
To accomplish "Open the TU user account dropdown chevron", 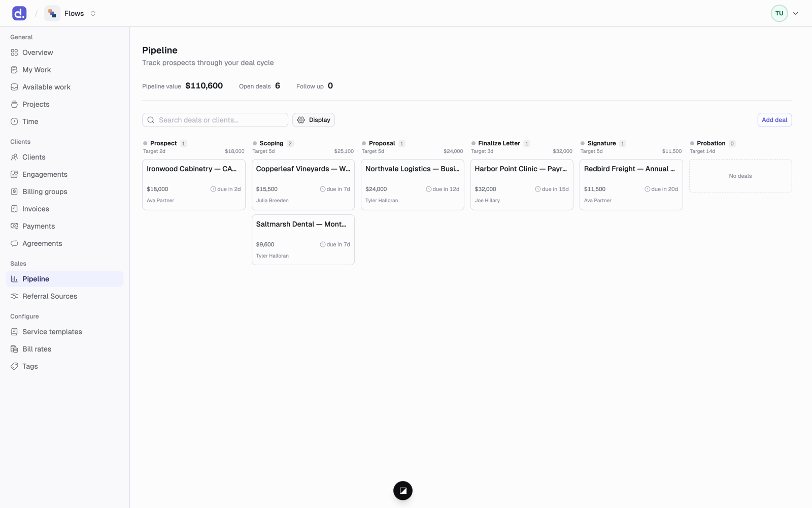I will [796, 13].
